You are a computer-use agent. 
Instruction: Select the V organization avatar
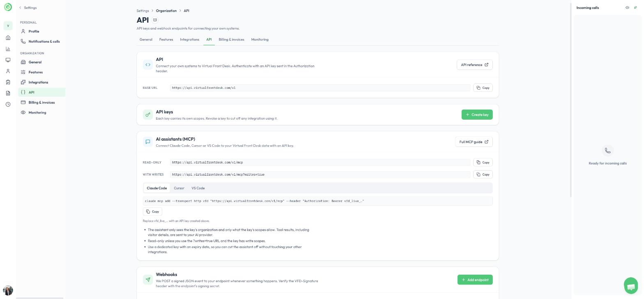8,26
